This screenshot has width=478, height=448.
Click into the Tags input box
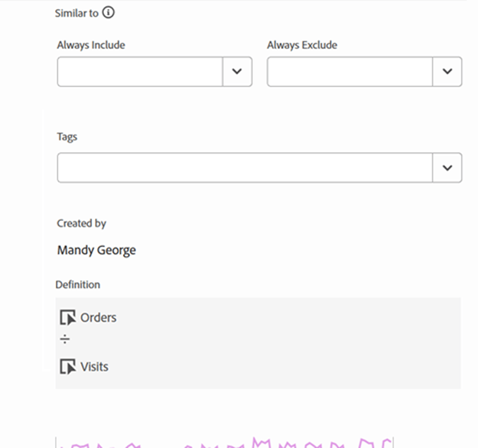point(245,168)
